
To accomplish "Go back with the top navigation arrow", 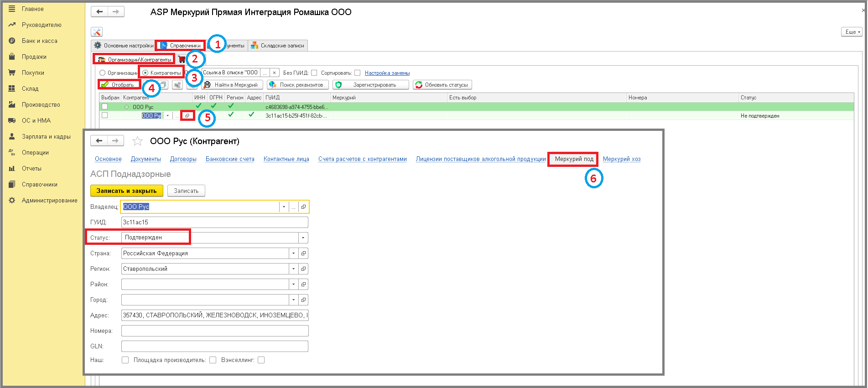I will 99,11.
